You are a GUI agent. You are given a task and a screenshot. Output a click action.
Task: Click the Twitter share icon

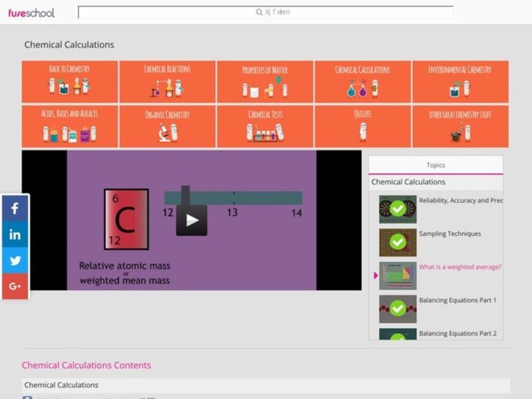[x=15, y=260]
